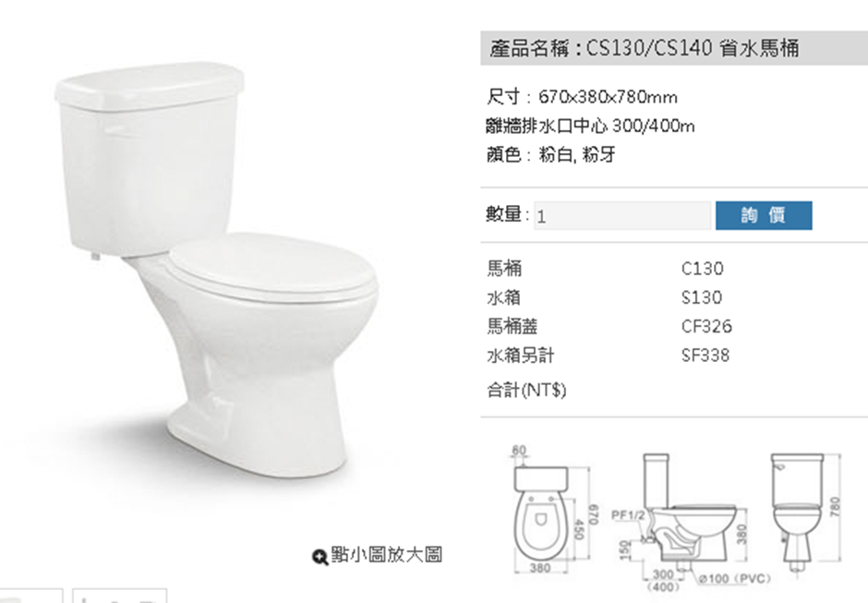The image size is (868, 603).
Task: Select the first thumbnail below the photo
Action: (30, 596)
